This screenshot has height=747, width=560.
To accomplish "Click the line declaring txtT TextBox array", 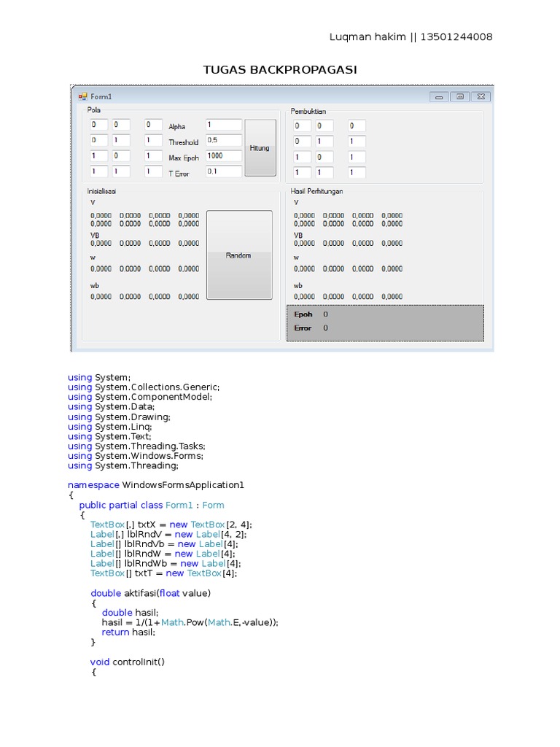I will click(x=164, y=573).
